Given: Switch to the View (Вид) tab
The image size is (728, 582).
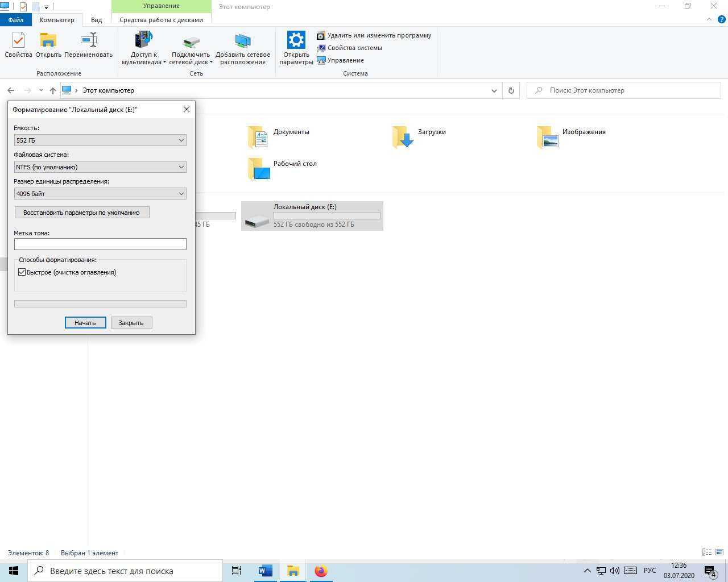Looking at the screenshot, I should point(96,20).
